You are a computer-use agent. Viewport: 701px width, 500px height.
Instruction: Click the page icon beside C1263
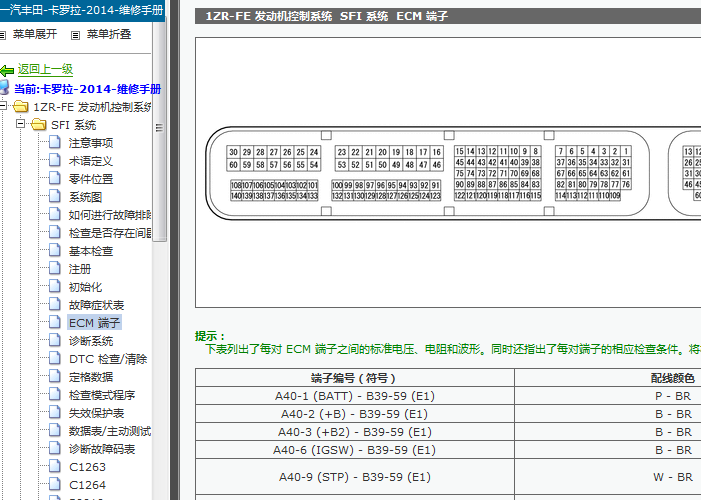click(x=55, y=466)
